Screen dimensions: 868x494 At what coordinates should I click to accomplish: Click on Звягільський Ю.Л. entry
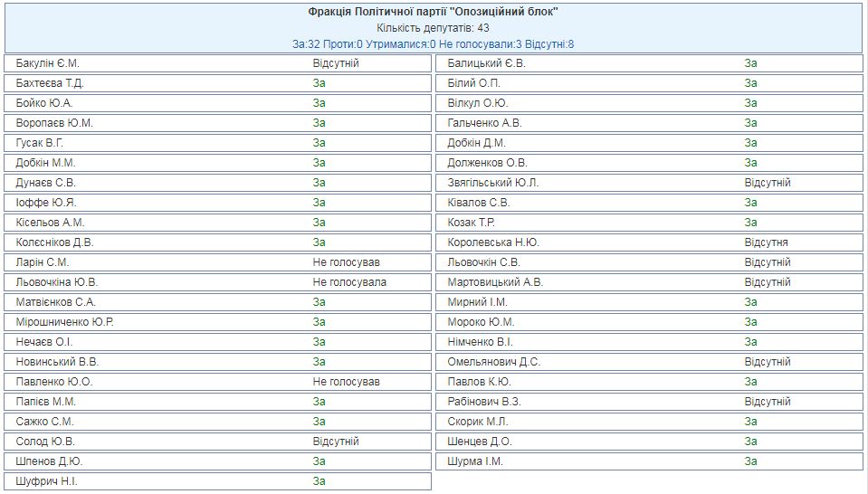(x=493, y=183)
